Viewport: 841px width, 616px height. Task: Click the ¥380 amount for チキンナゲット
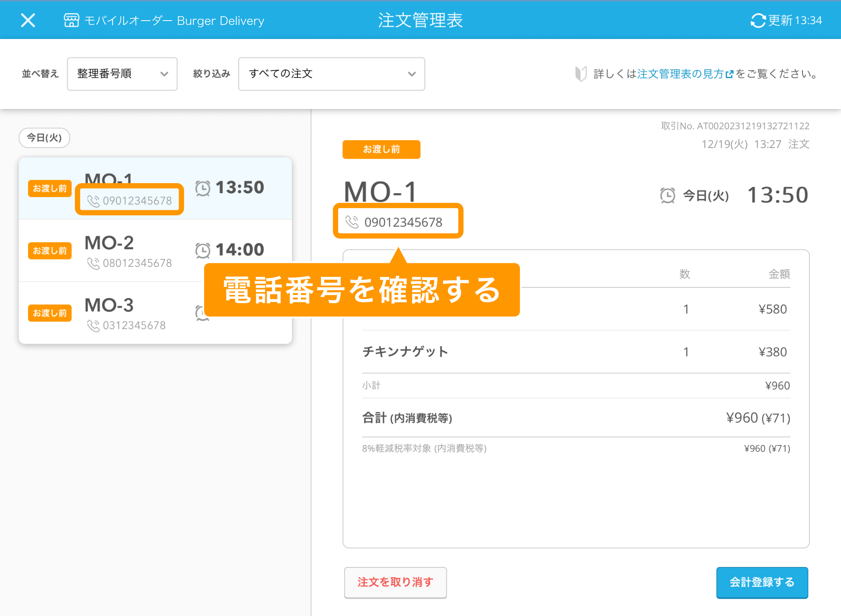click(773, 352)
